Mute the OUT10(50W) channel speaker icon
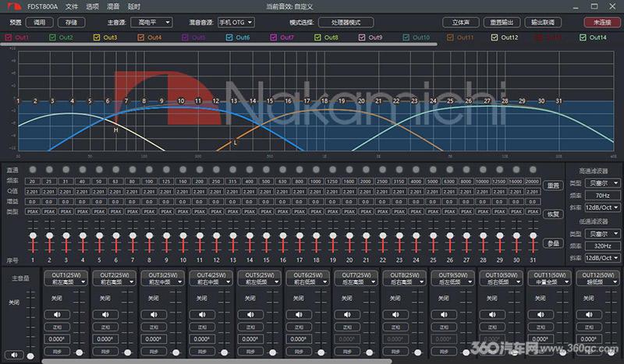Image resolution: width=624 pixels, height=364 pixels. click(x=492, y=315)
